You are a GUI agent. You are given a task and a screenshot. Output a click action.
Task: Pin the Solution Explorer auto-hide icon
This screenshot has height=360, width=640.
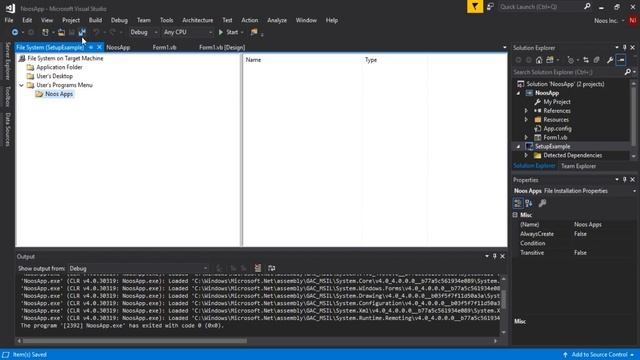(x=624, y=48)
